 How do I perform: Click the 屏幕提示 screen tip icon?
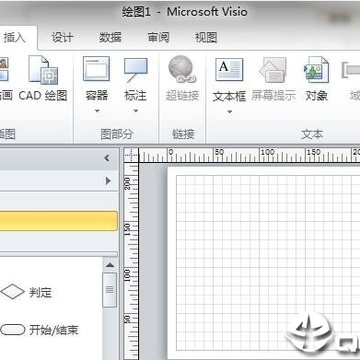click(x=273, y=70)
